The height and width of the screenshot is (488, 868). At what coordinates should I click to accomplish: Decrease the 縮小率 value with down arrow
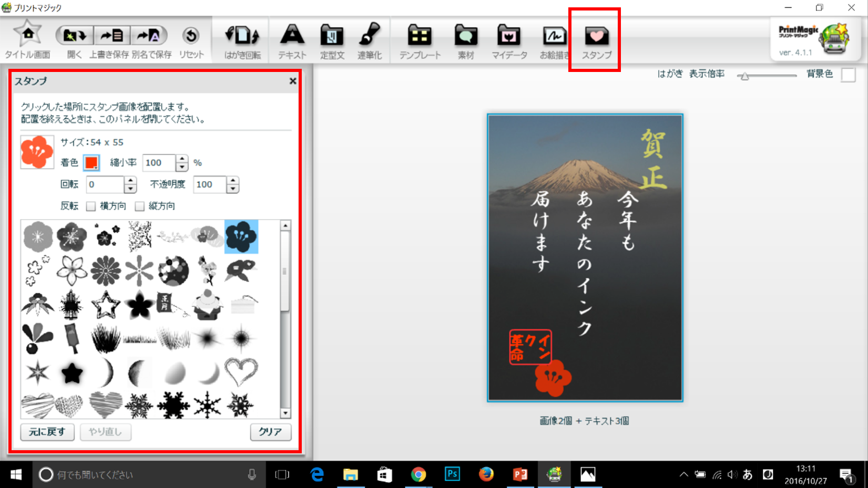click(182, 167)
